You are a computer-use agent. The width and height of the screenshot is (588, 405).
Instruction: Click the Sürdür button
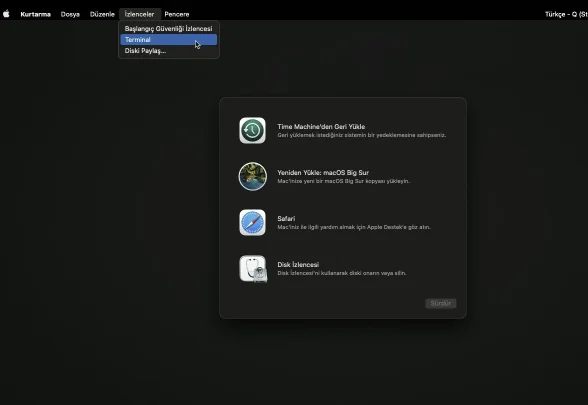tap(441, 303)
